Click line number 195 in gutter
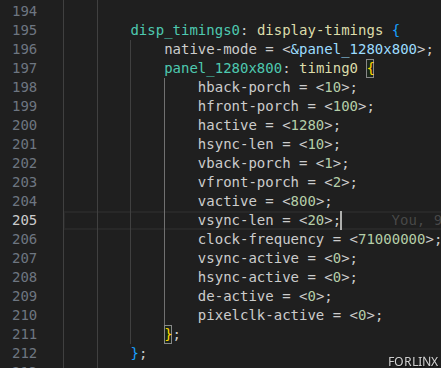The image size is (441, 368). [24, 30]
